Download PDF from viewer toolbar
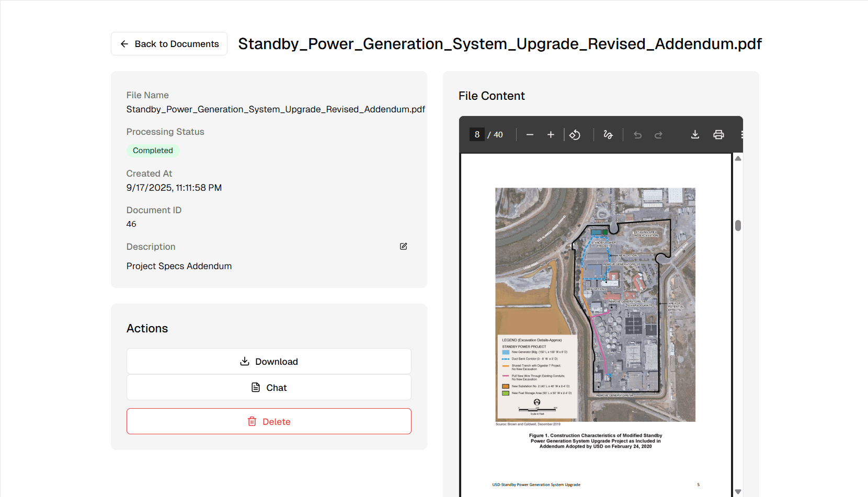This screenshot has width=868, height=497. (695, 135)
